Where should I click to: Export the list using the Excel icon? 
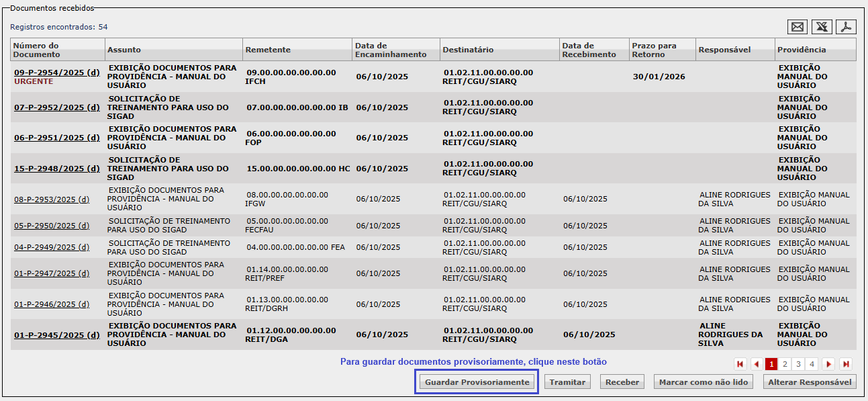822,27
